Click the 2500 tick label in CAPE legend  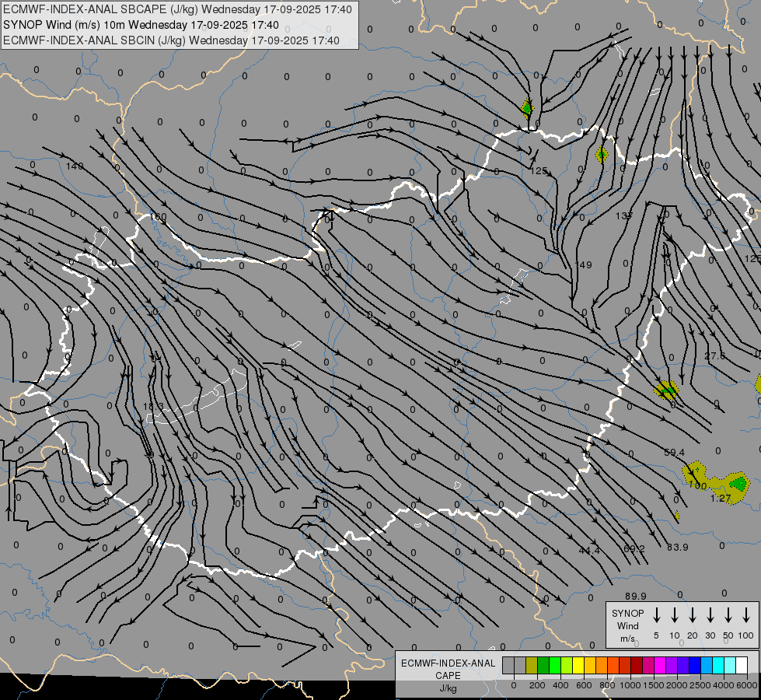tap(700, 685)
